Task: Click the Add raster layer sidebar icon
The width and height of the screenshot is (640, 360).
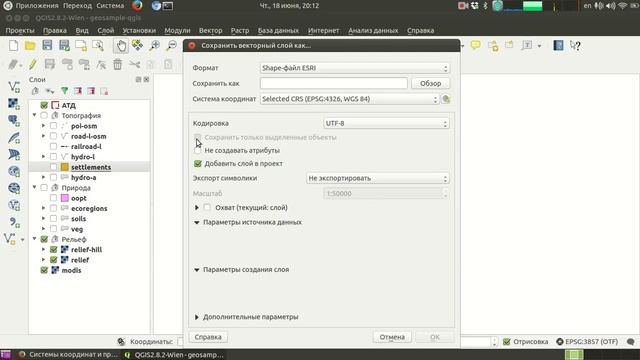Action: click(13, 104)
